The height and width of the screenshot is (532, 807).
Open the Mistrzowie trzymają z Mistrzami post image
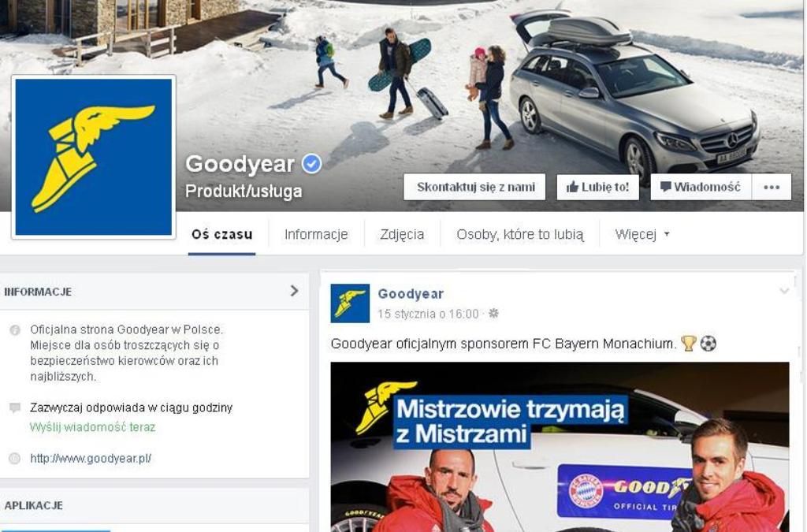click(560, 447)
